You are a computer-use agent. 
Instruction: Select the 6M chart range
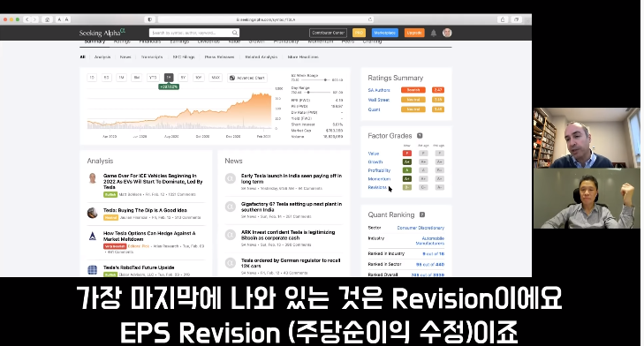137,78
